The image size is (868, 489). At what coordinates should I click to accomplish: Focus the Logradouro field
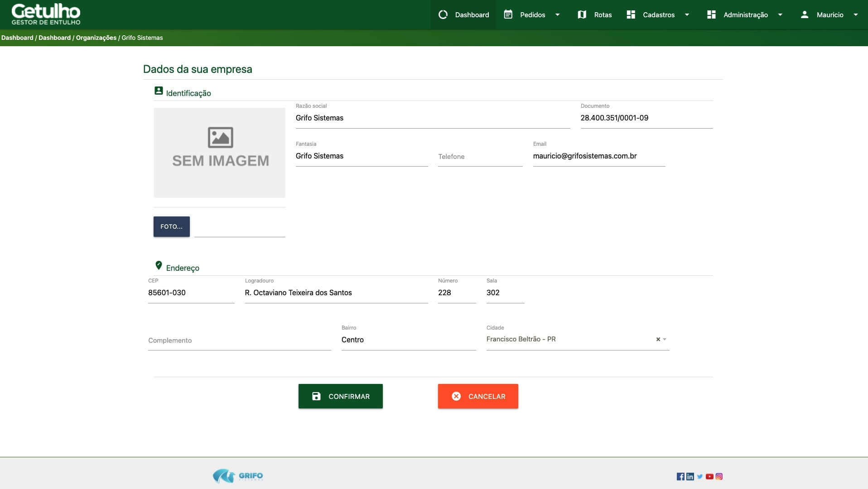point(336,292)
